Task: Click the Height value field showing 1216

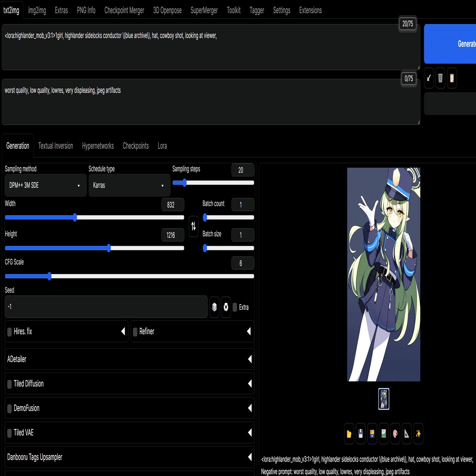Action: [x=173, y=235]
